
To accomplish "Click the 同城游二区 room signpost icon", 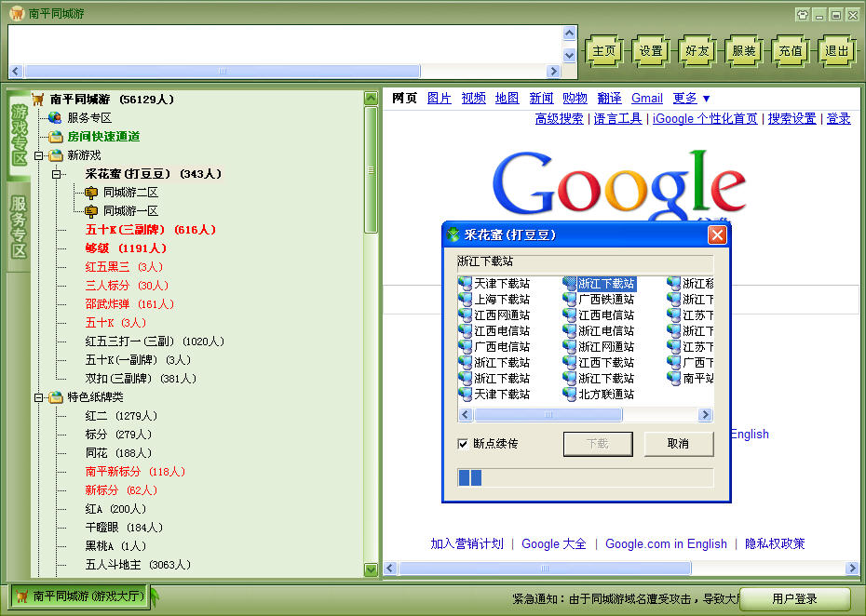I will click(x=91, y=193).
